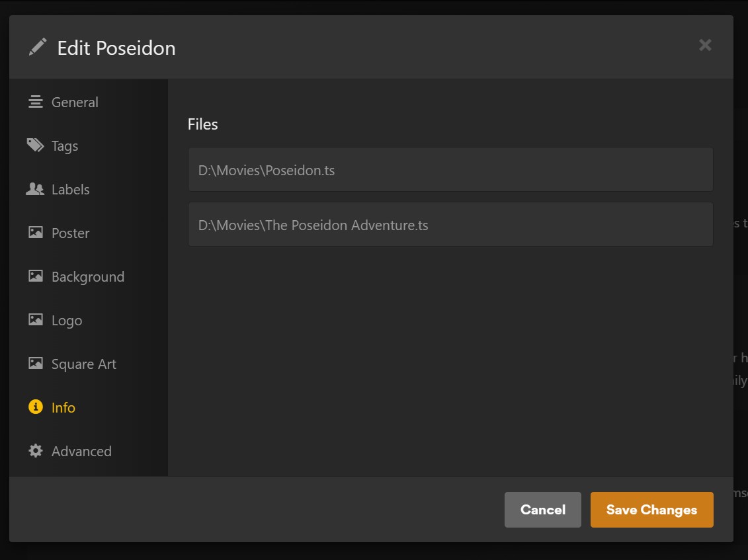The height and width of the screenshot is (560, 748).
Task: Click the General sidebar icon
Action: (35, 102)
